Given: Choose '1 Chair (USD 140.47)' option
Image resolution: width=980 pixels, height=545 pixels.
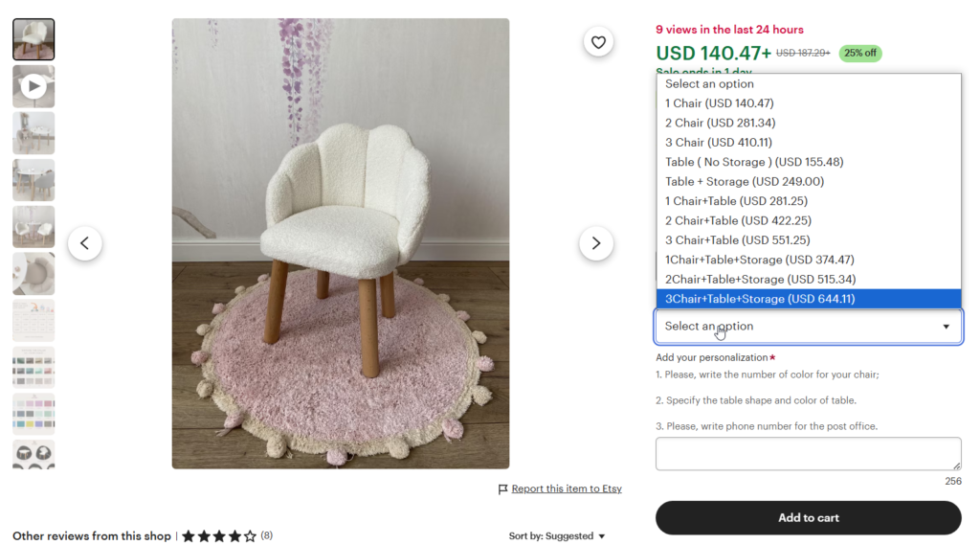Looking at the screenshot, I should coord(720,103).
